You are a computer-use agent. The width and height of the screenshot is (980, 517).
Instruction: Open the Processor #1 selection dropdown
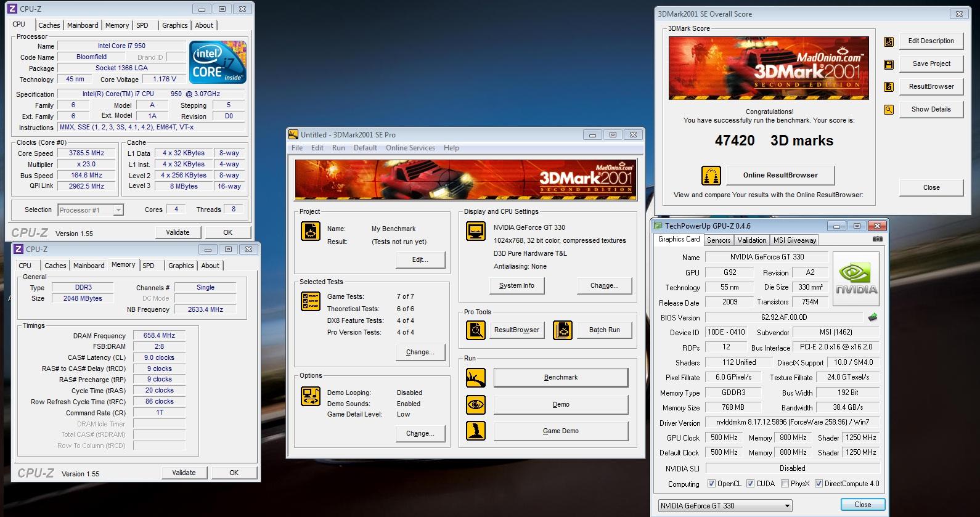click(x=91, y=210)
